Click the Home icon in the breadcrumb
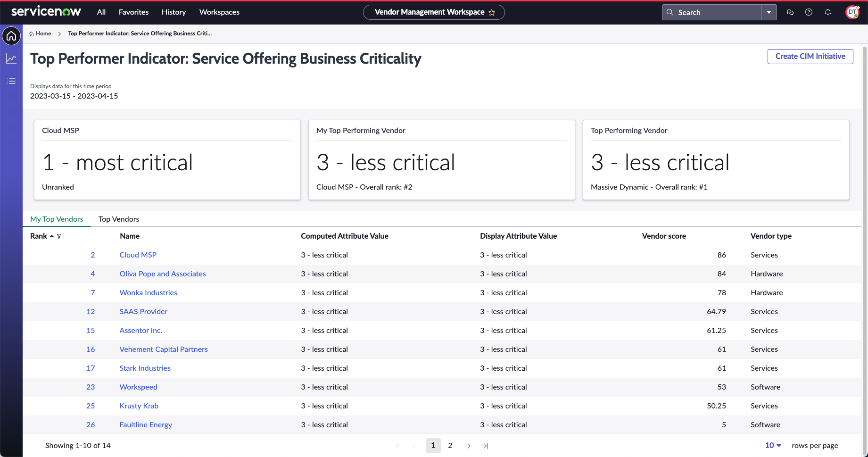 tap(31, 33)
